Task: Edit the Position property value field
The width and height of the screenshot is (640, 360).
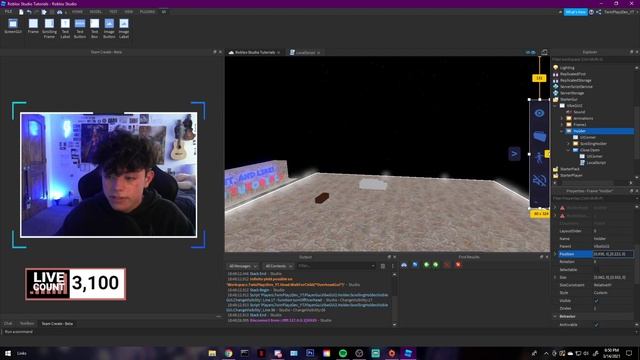Action: (x=613, y=254)
